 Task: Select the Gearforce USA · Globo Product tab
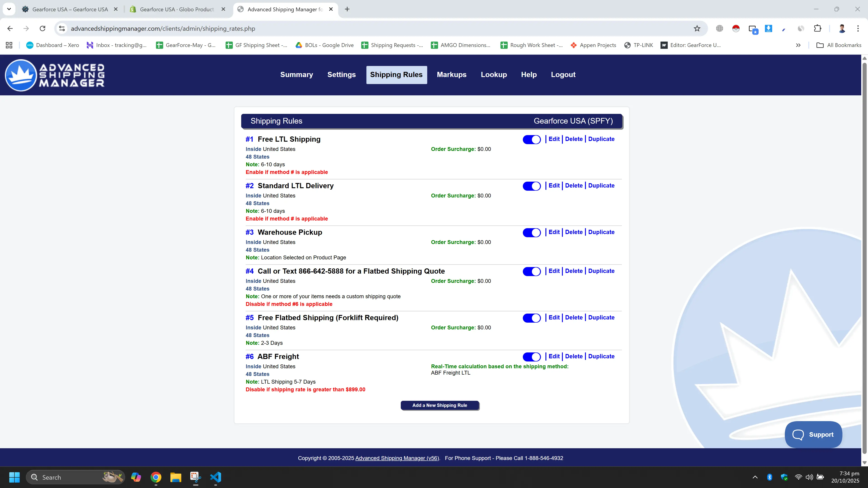coord(175,9)
